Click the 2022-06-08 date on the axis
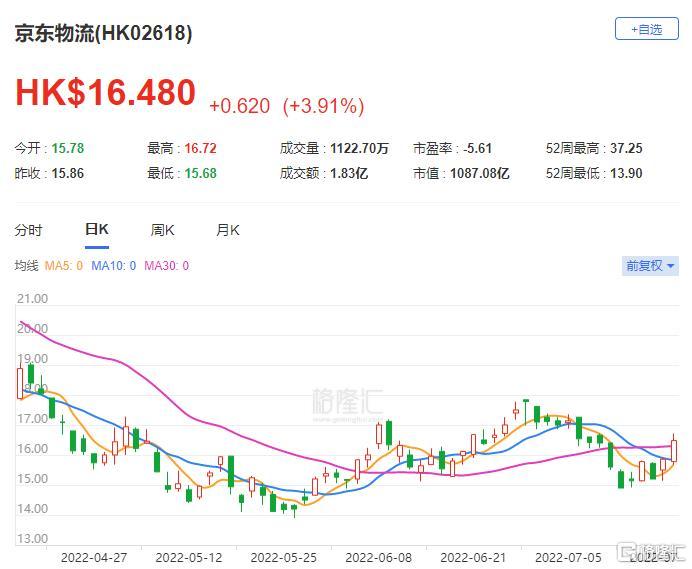 (x=379, y=558)
